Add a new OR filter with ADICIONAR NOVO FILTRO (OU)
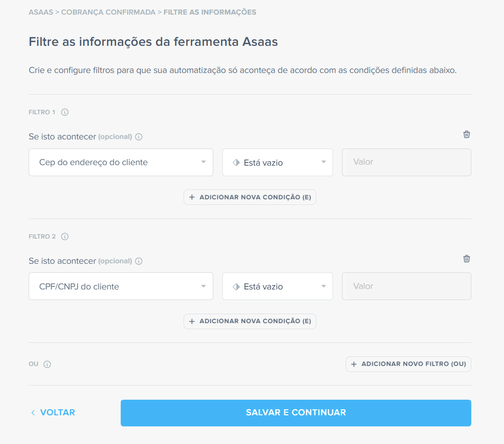Viewport: 504px width, 444px height. click(x=408, y=364)
